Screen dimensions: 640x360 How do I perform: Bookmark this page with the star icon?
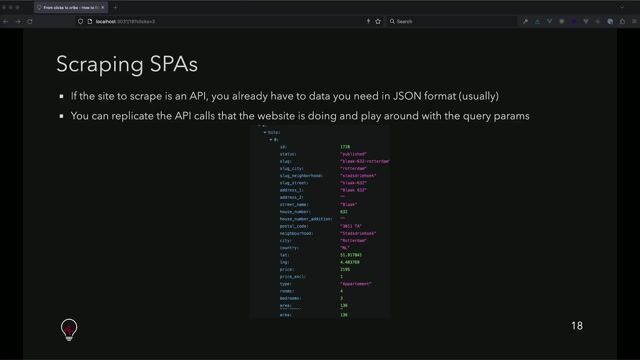(x=378, y=21)
